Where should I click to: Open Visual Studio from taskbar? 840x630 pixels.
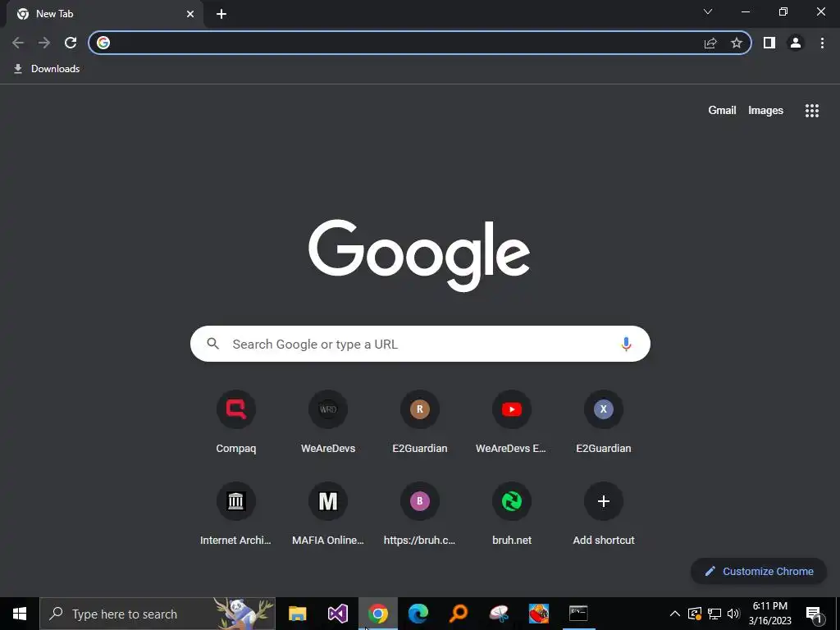click(338, 614)
